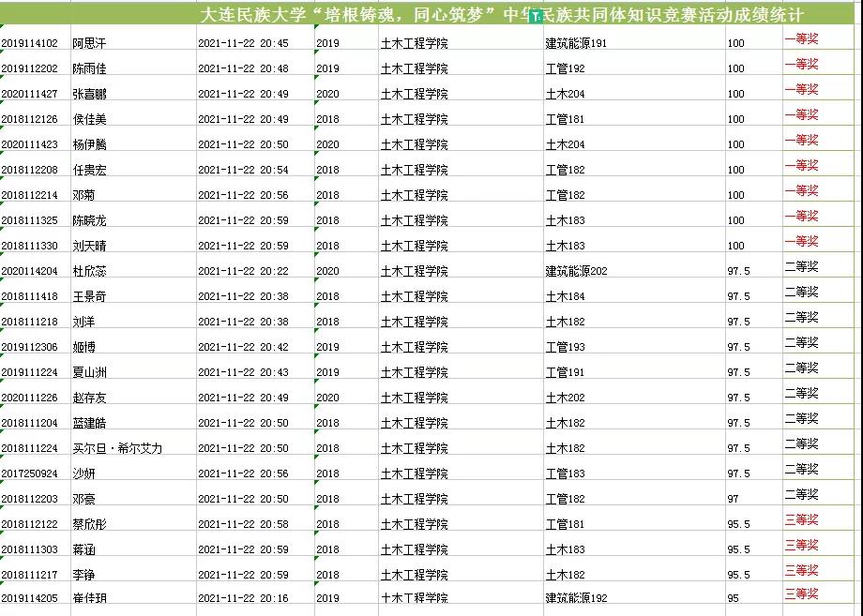Select the timestamp 2021-11-22 20:22

[x=243, y=271]
